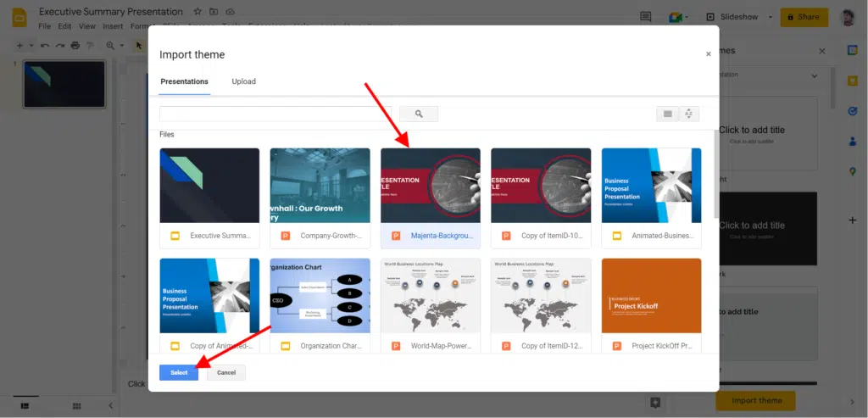
Task: Expand the themes panel presentation chevron
Action: point(815,75)
